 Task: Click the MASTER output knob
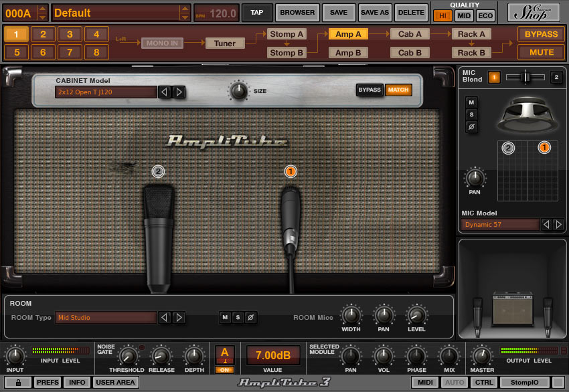(x=482, y=356)
